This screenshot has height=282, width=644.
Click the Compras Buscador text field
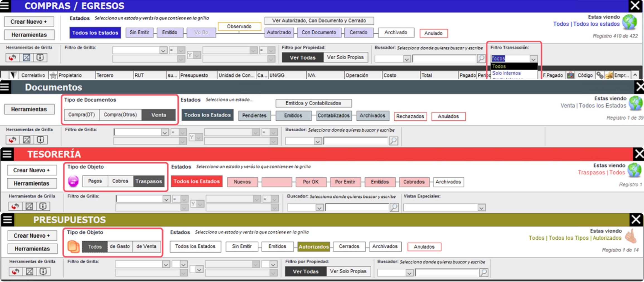[444, 59]
